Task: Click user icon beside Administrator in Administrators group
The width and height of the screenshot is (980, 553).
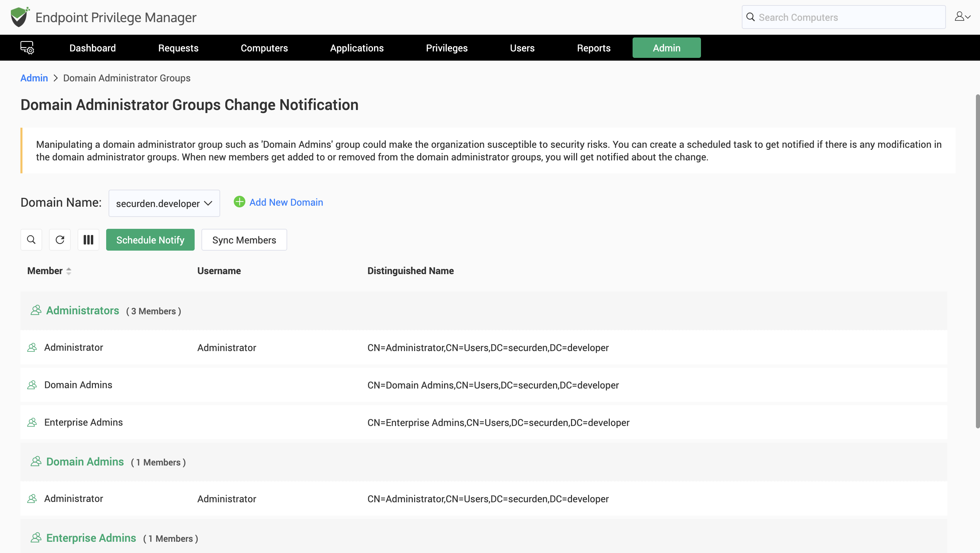Action: point(32,347)
